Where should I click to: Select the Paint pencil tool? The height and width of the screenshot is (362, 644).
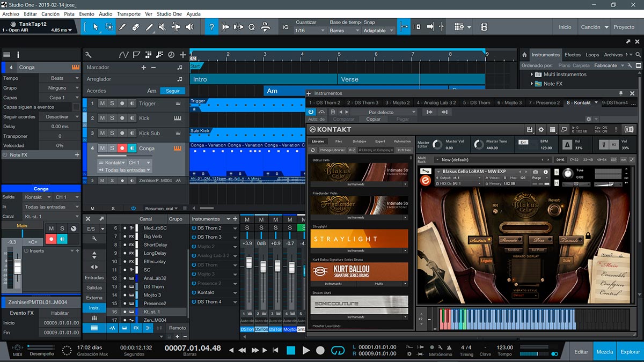[149, 27]
